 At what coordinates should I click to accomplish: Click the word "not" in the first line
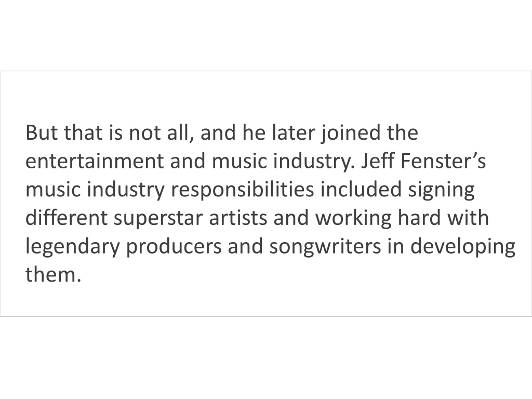(144, 133)
